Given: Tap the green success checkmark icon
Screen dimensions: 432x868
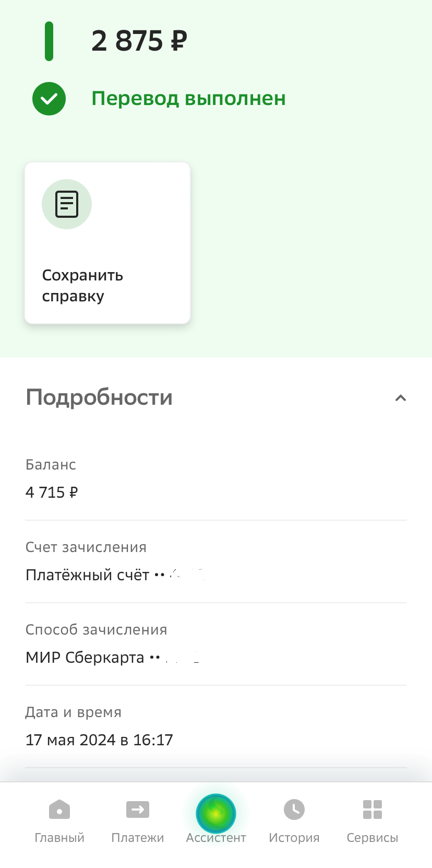Looking at the screenshot, I should tap(49, 99).
